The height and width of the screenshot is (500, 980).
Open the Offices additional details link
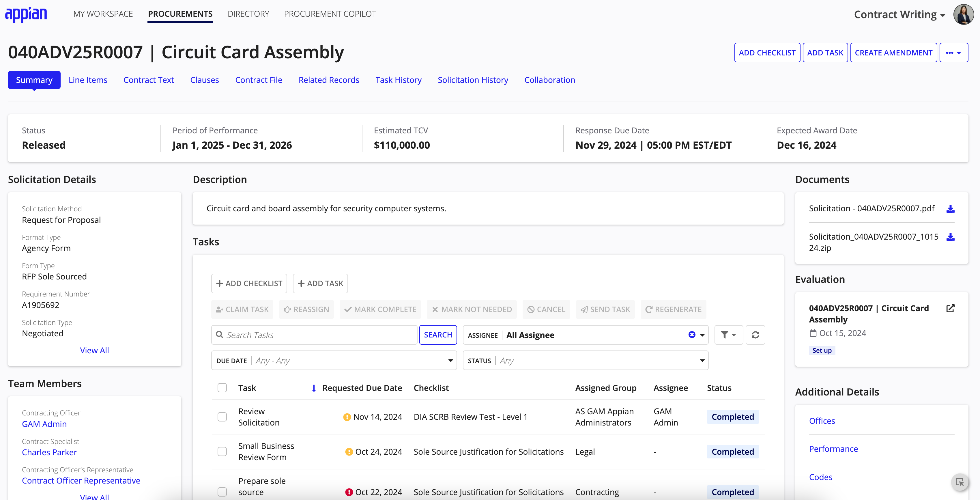pyautogui.click(x=822, y=421)
